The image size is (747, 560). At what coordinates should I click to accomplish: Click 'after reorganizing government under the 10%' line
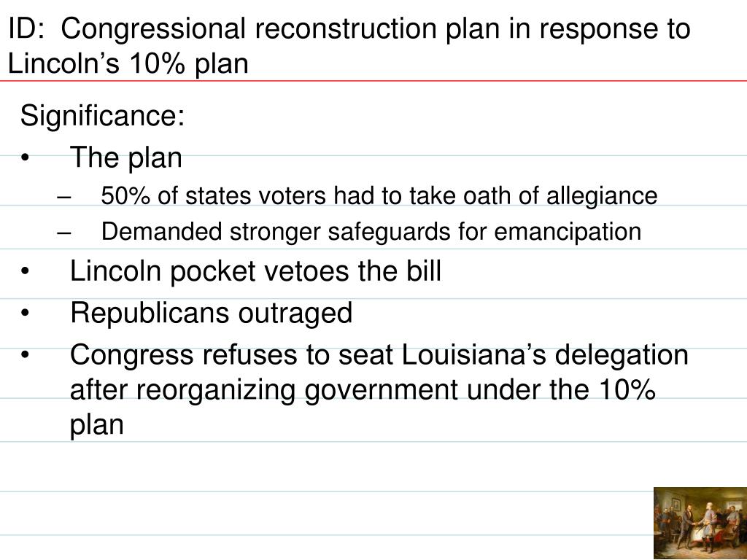tap(363, 391)
